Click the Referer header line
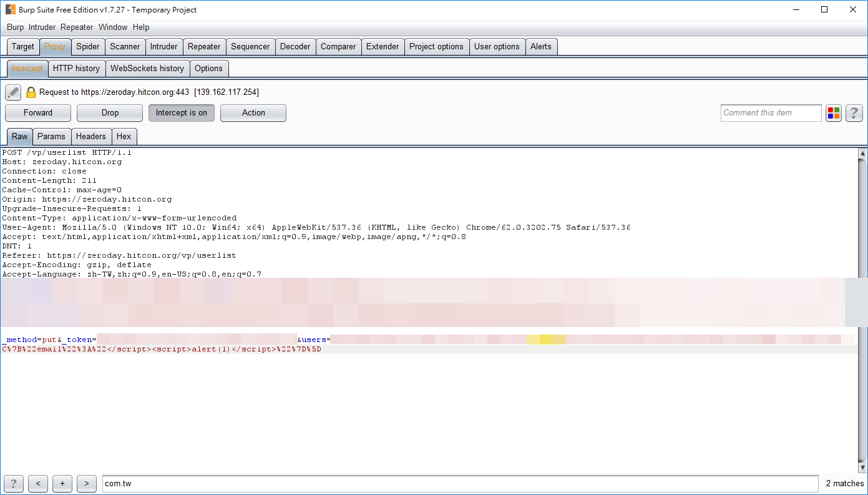This screenshot has height=495, width=868. click(x=119, y=255)
